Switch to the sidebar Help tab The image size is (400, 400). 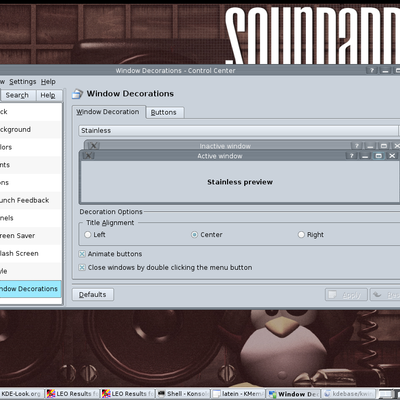click(48, 95)
